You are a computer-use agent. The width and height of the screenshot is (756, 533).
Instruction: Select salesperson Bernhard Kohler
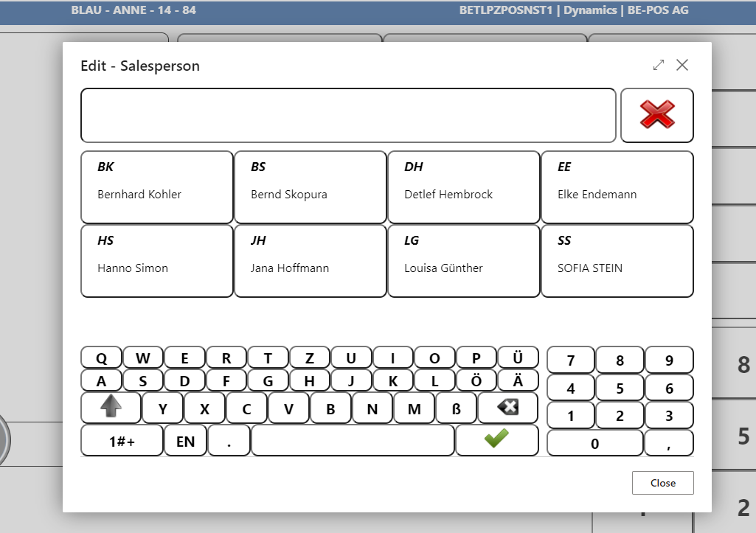157,187
